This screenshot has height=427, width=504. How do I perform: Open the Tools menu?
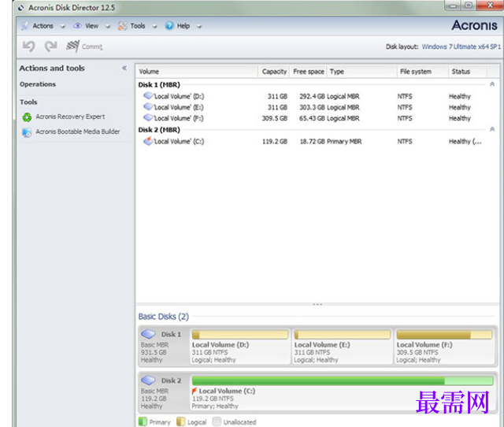coord(138,26)
